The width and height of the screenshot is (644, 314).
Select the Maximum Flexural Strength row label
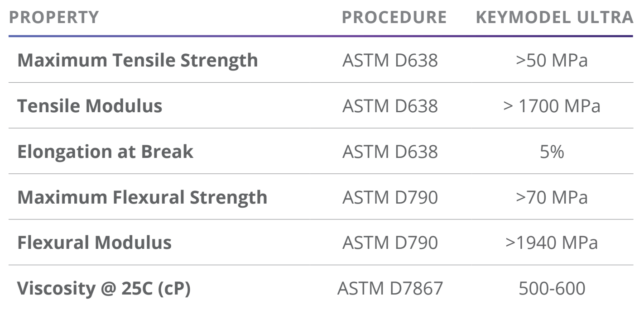pos(142,198)
